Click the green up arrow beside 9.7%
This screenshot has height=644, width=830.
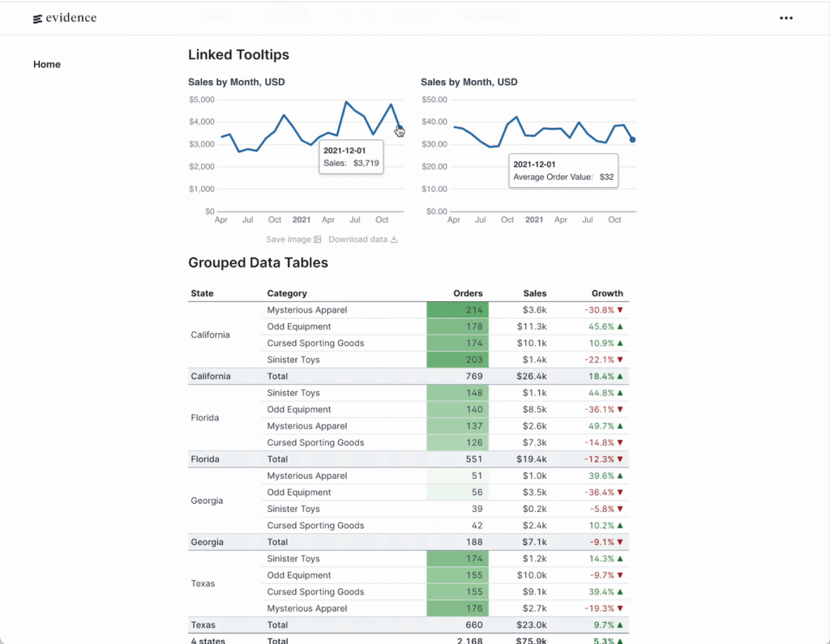click(x=620, y=625)
